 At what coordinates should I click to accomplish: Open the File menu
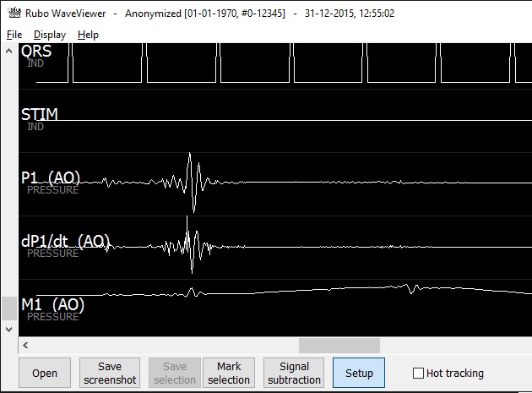click(x=14, y=35)
